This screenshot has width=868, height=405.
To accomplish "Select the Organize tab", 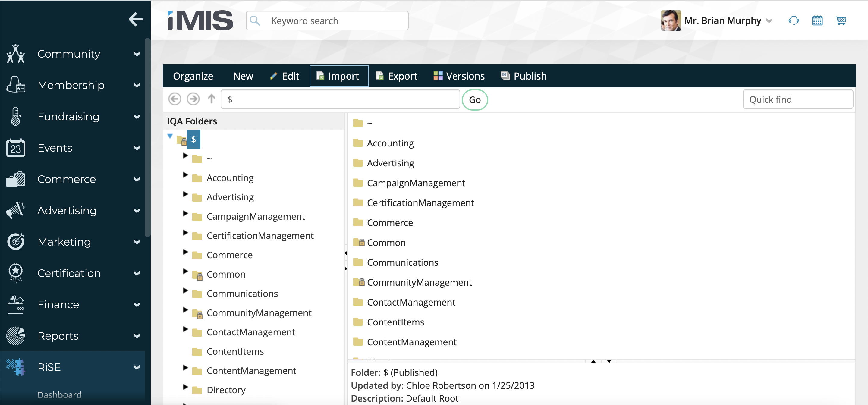I will [x=193, y=76].
